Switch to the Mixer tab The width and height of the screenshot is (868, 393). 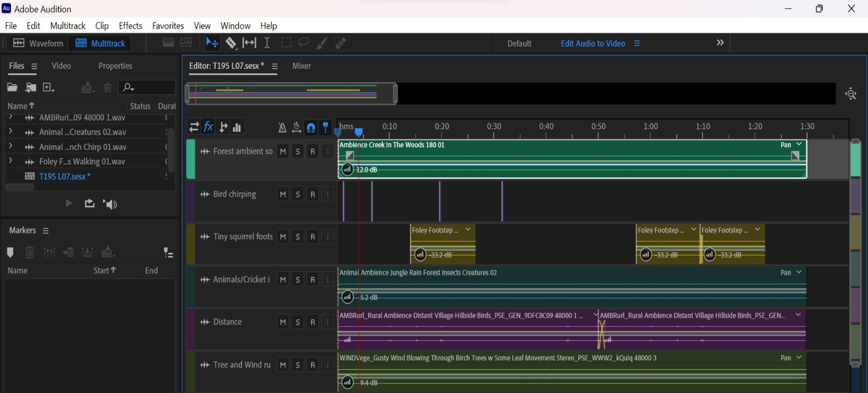(x=302, y=66)
